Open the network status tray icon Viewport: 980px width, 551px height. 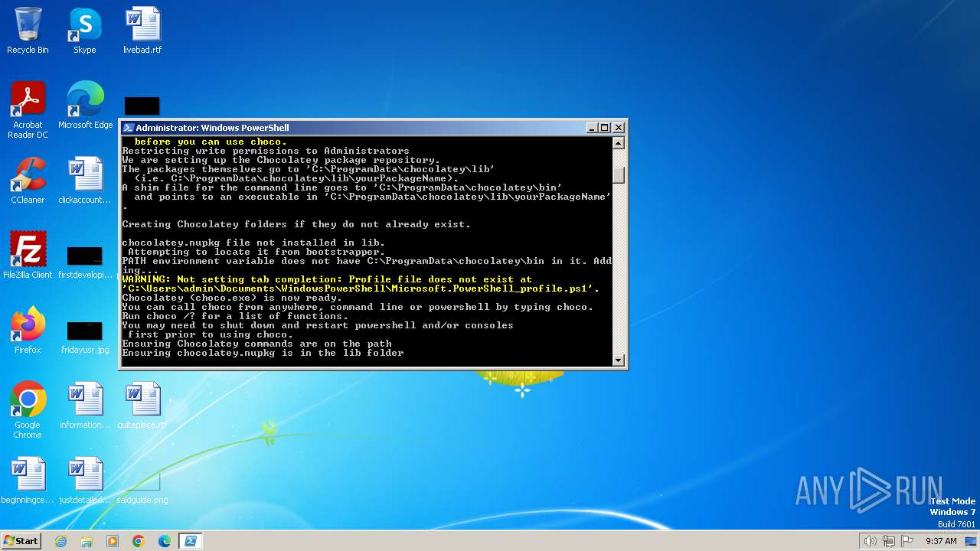coord(889,541)
